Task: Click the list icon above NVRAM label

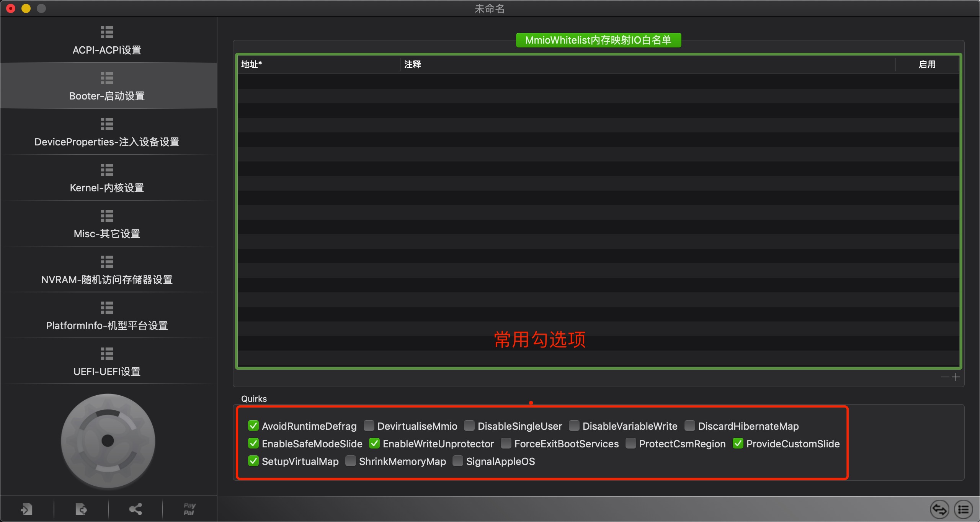Action: pos(107,262)
